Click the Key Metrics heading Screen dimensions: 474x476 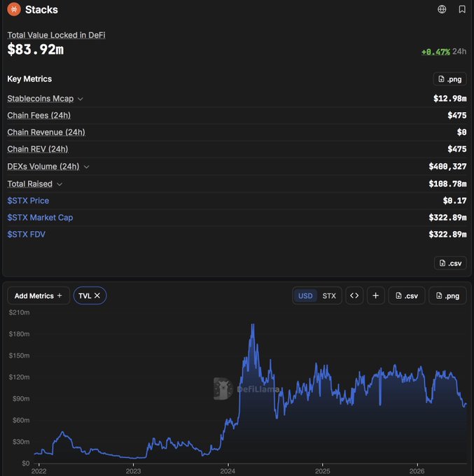29,79
